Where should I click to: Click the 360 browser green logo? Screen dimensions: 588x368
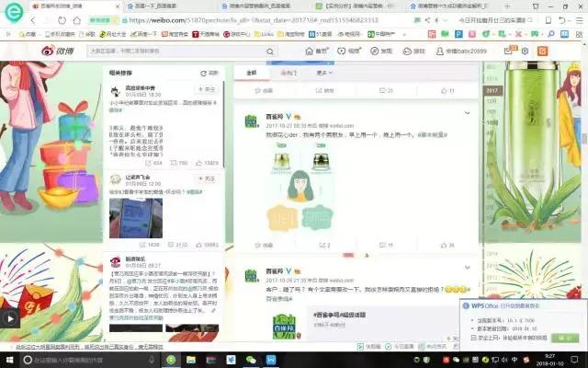coord(14,12)
